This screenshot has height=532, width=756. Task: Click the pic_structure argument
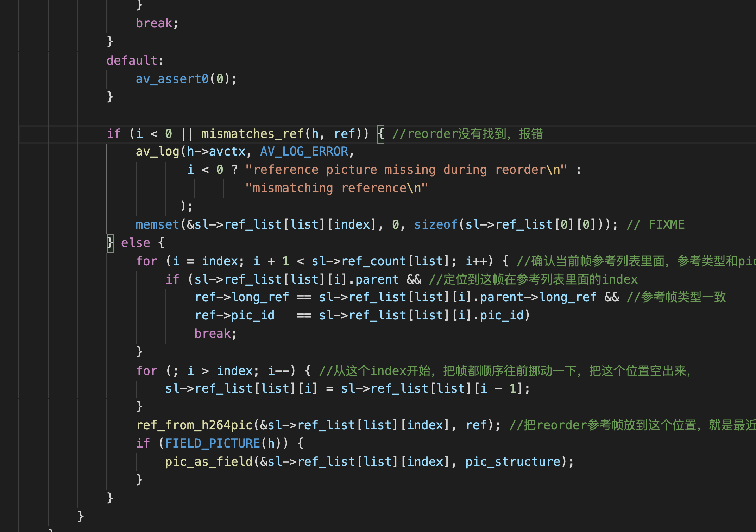tap(513, 462)
